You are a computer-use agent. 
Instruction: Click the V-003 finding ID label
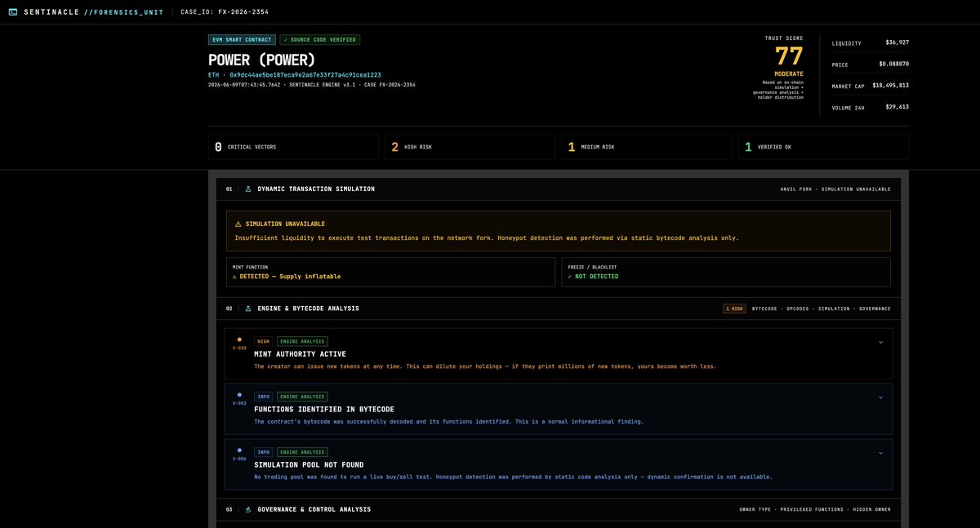(x=239, y=403)
